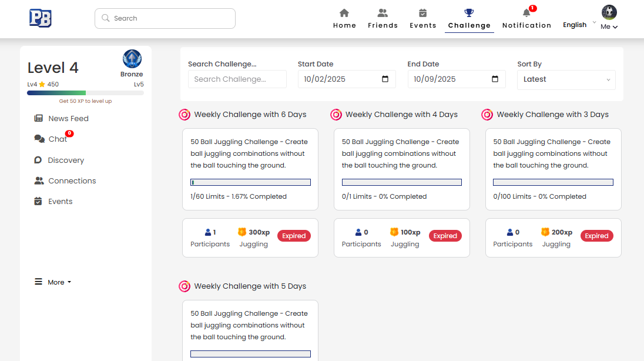Click the Bronze rank badge icon
The image size is (644, 361).
pos(132,59)
